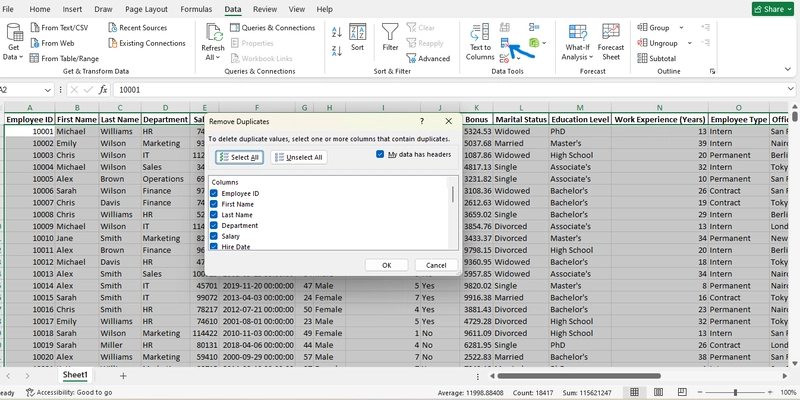Viewport: 800px width, 400px height.
Task: Open the Page Layout tab
Action: tap(145, 8)
